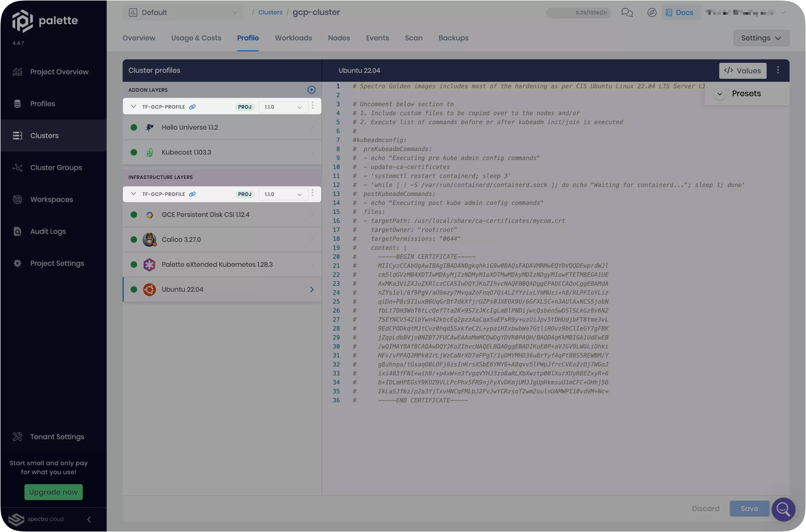This screenshot has width=806, height=532.
Task: Click the Ubuntu pack logo
Action: (x=149, y=289)
